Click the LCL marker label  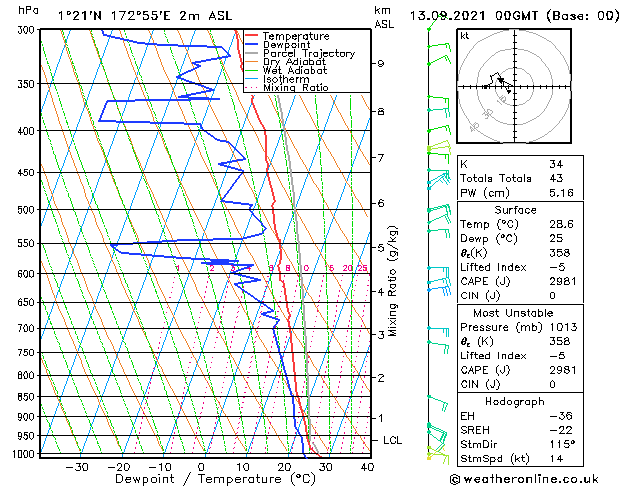(x=392, y=440)
